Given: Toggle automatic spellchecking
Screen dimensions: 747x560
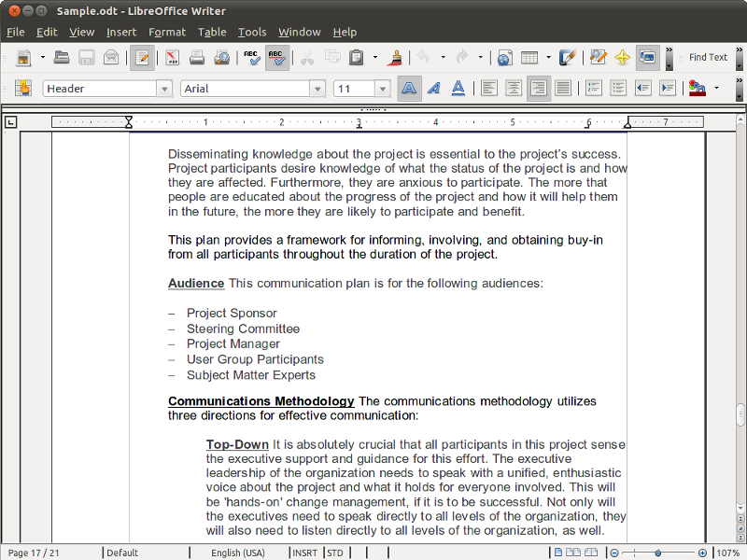Looking at the screenshot, I should click(276, 57).
